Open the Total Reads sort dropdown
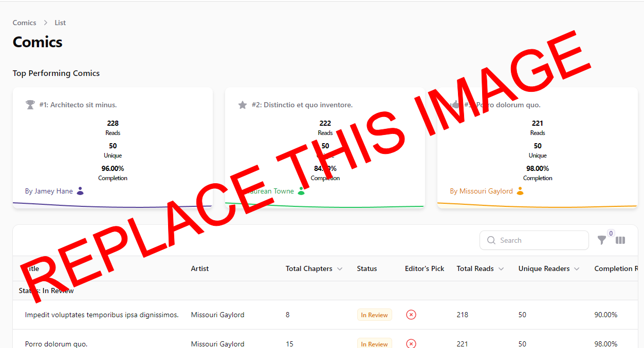The height and width of the screenshot is (348, 644). coord(501,268)
